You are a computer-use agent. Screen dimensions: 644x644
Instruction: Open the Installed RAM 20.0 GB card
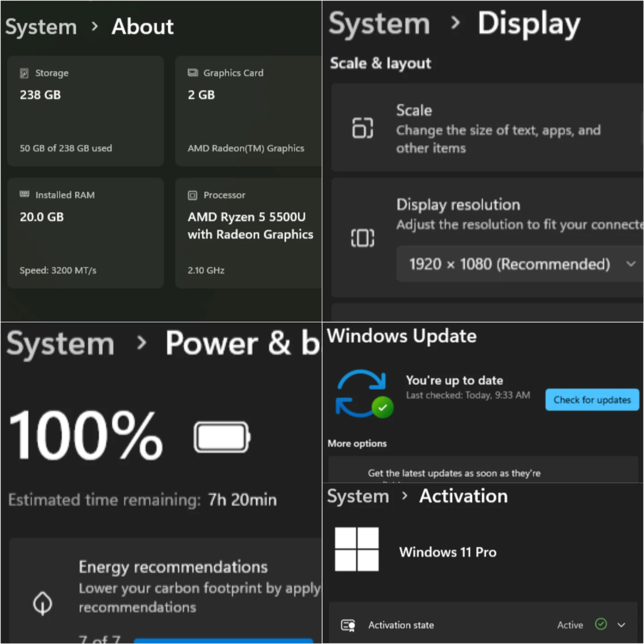[x=85, y=233]
